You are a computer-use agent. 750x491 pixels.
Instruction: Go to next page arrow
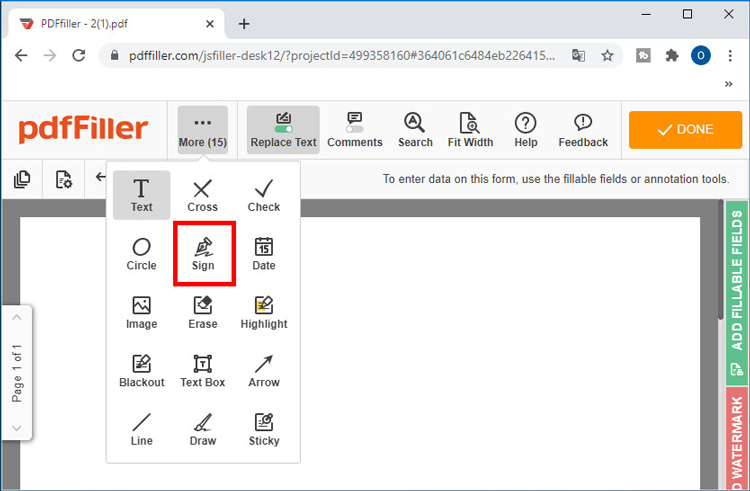[17, 428]
